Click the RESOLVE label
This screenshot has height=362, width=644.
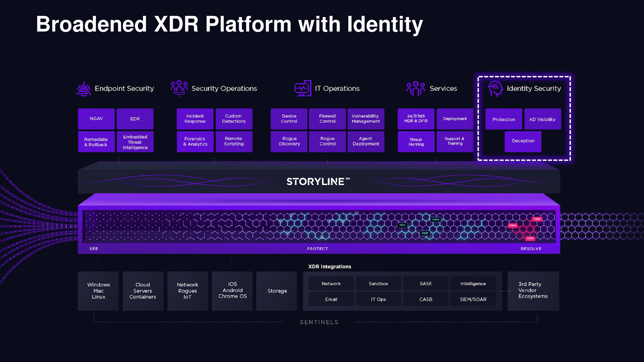tap(531, 249)
